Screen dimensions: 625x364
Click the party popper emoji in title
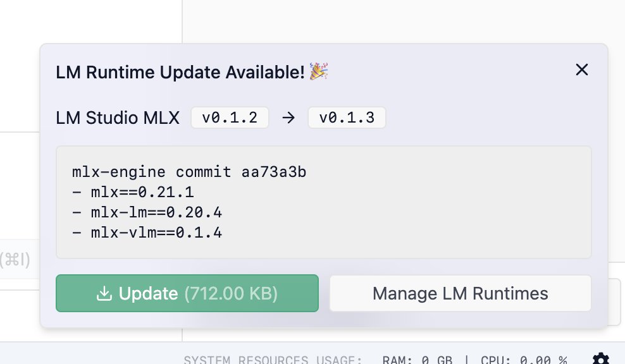coord(319,72)
